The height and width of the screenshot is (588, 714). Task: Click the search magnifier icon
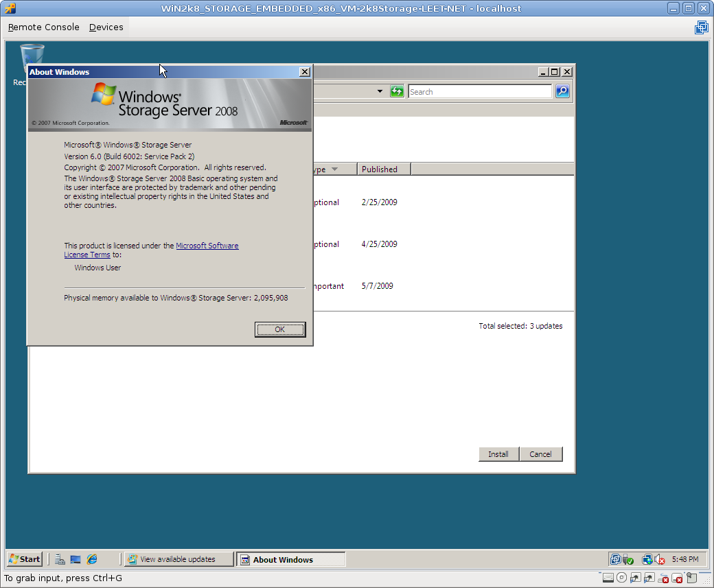pos(562,92)
